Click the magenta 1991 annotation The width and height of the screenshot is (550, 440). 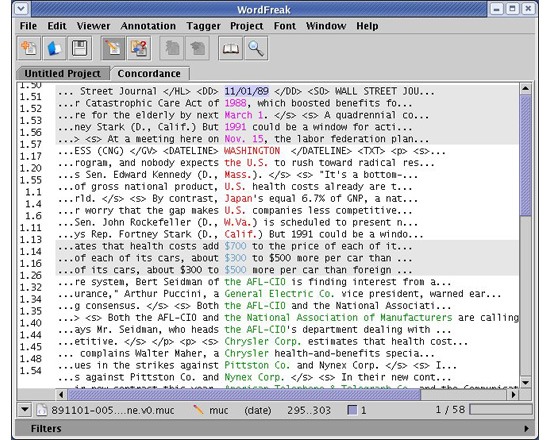[x=235, y=127]
